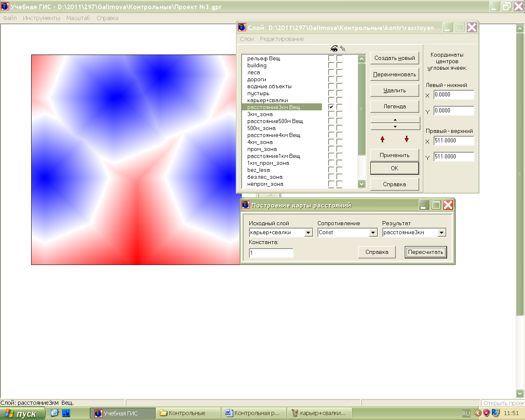Click the edit-key column header icon
The height and width of the screenshot is (420, 525).
click(342, 49)
